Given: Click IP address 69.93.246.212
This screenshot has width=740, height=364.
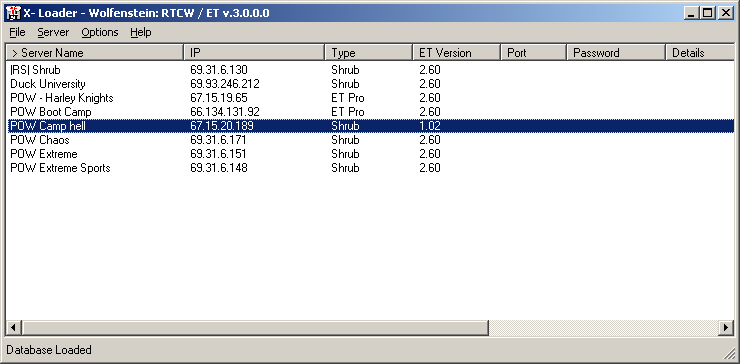Looking at the screenshot, I should pos(225,84).
